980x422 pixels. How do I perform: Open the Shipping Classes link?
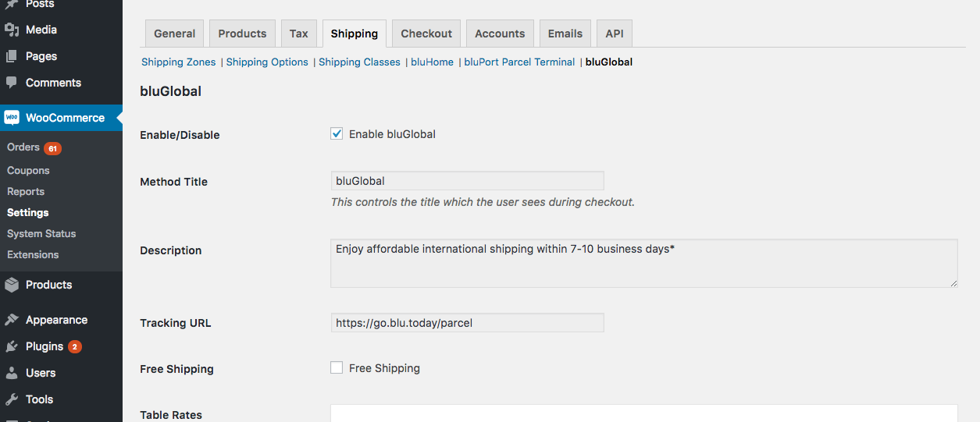pyautogui.click(x=359, y=62)
